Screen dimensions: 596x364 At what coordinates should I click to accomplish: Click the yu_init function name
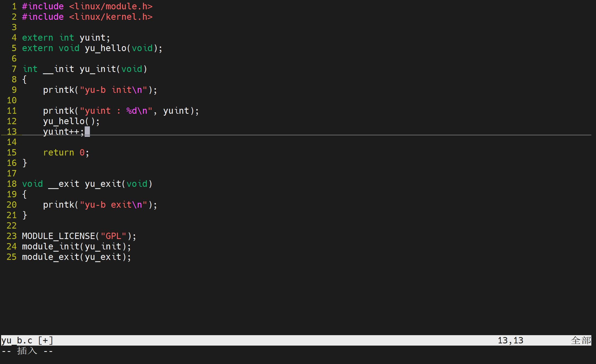[x=98, y=69]
